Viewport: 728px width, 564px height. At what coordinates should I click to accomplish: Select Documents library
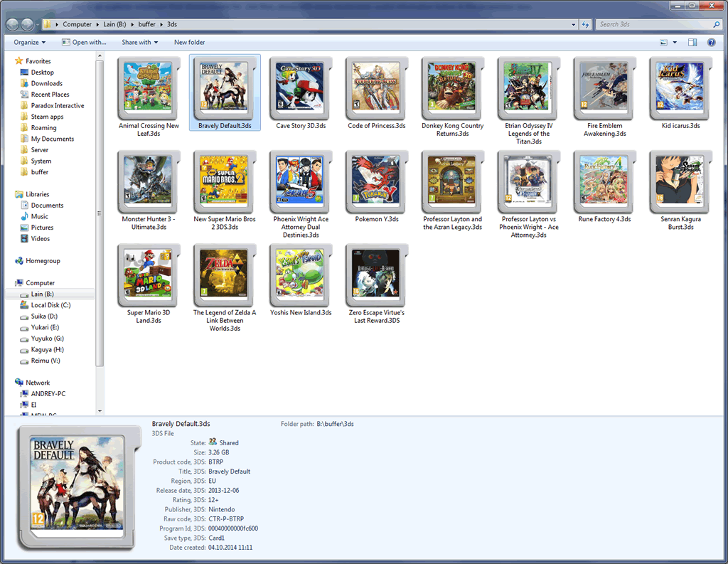click(x=47, y=206)
